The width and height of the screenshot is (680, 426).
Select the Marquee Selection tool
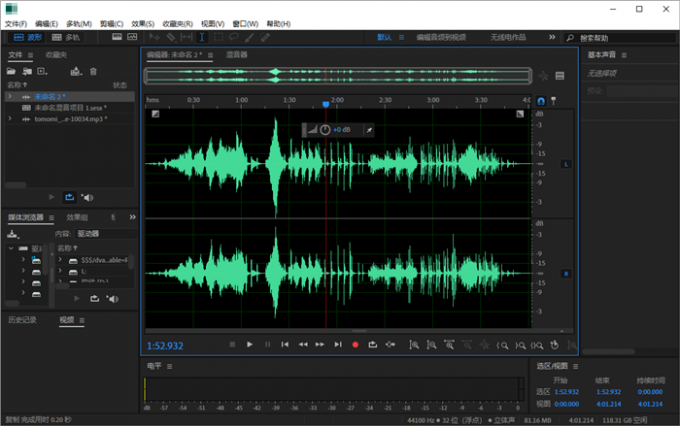click(x=218, y=37)
